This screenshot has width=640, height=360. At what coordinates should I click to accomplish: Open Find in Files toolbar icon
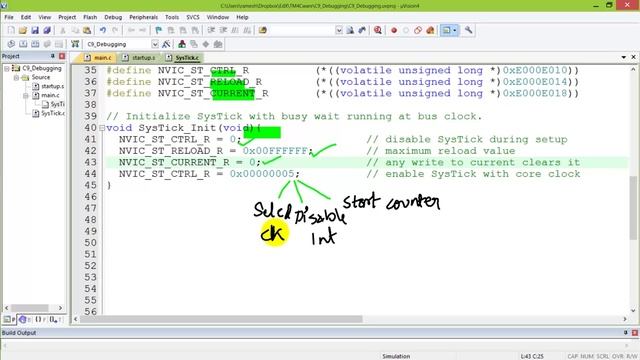[x=262, y=30]
